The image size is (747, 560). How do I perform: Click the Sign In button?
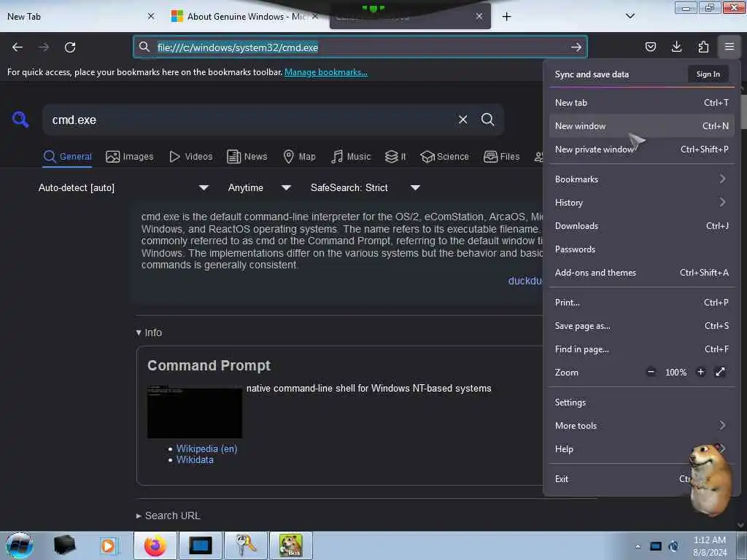point(708,74)
